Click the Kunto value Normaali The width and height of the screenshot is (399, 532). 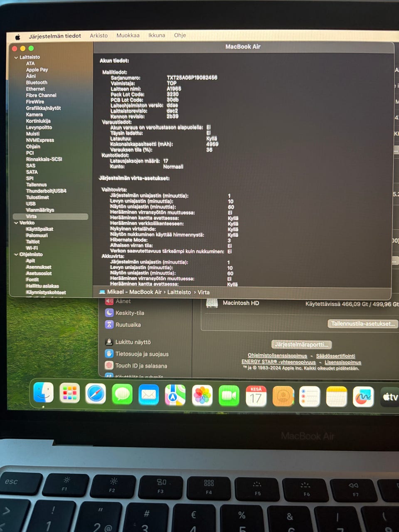(x=173, y=167)
